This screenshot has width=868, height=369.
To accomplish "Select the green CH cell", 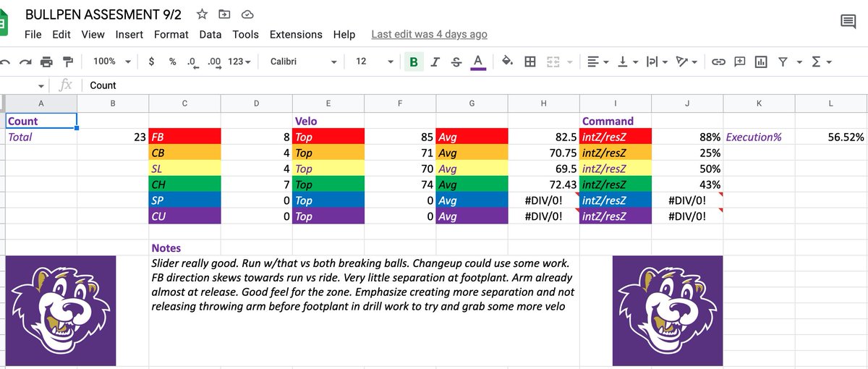I will coord(184,184).
